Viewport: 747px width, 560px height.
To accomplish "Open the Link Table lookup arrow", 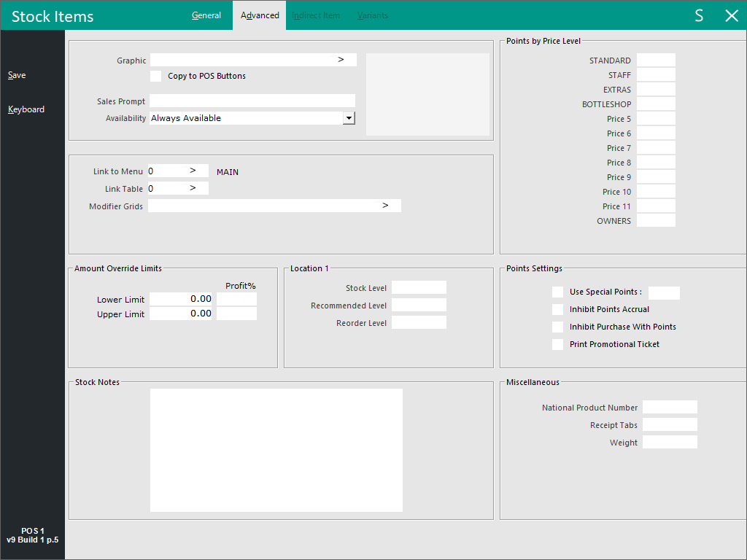I will (193, 188).
